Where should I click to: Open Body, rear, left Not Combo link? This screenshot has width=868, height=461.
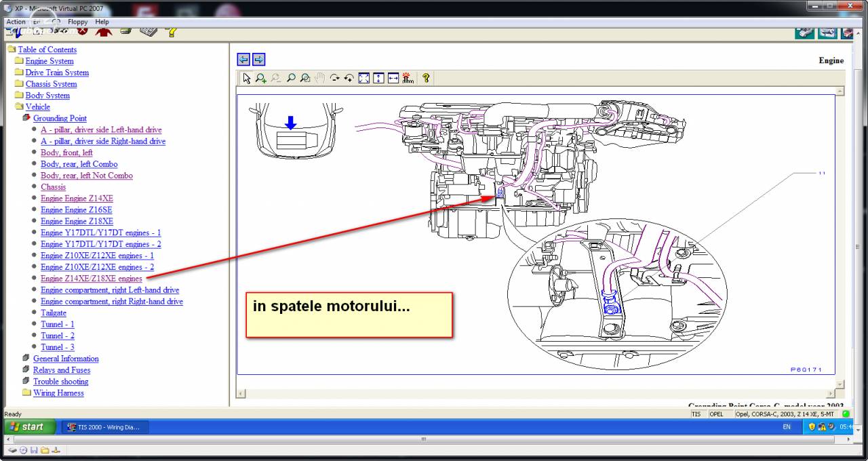pos(87,176)
